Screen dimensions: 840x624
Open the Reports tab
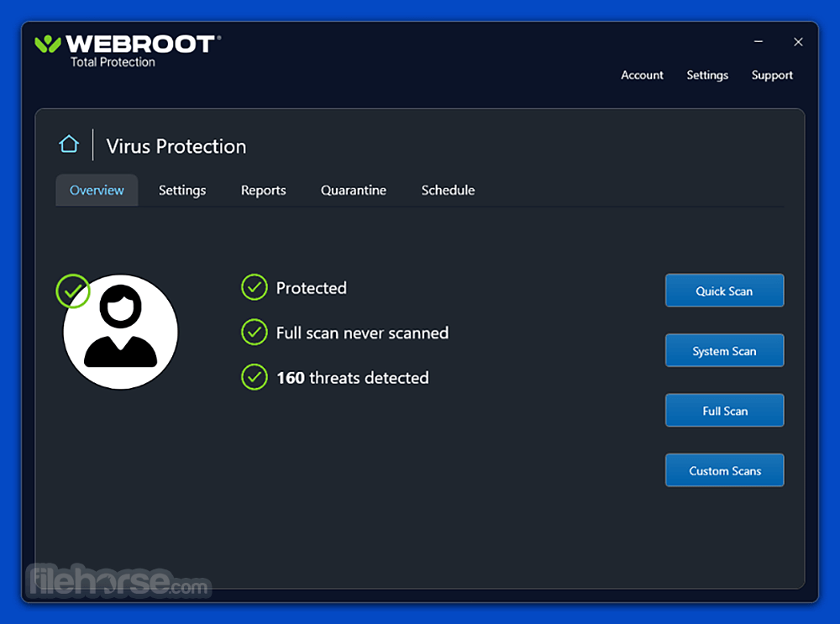point(264,190)
